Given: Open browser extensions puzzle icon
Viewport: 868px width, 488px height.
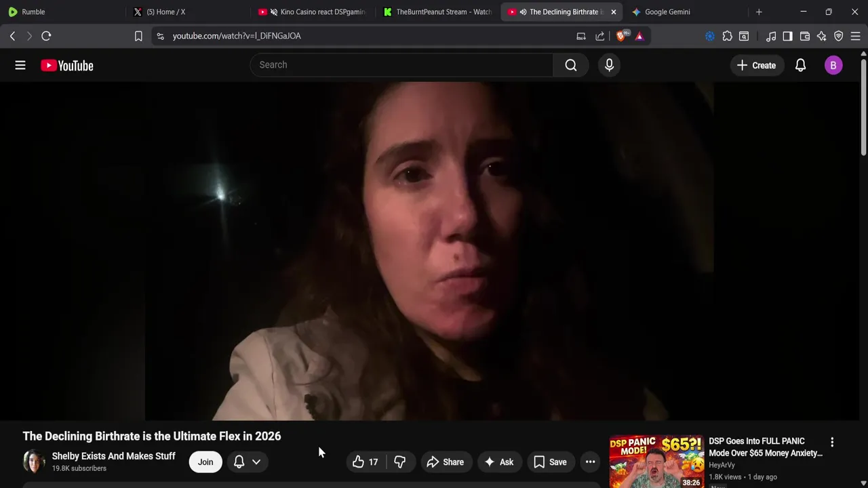Looking at the screenshot, I should click(x=727, y=36).
